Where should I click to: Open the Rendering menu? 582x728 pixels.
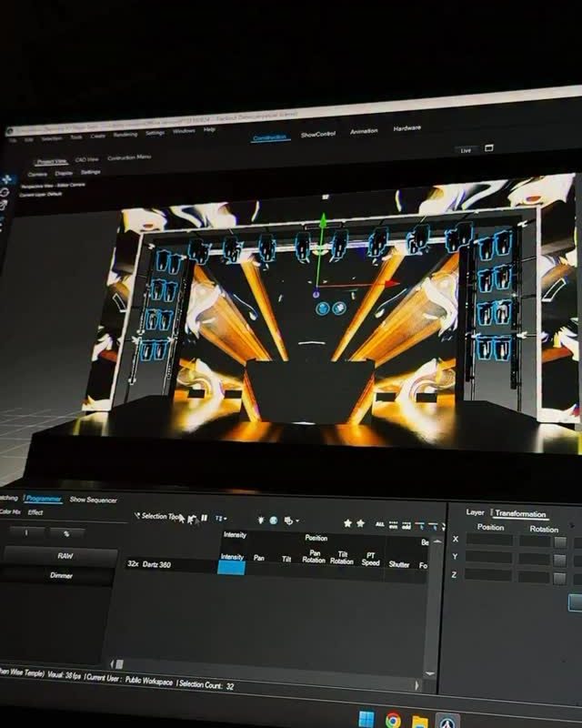pyautogui.click(x=125, y=134)
